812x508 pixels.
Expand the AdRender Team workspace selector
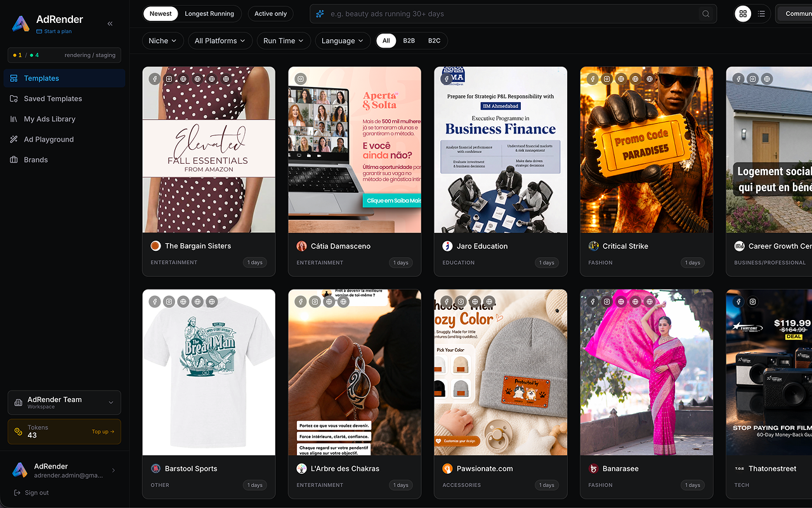click(64, 403)
